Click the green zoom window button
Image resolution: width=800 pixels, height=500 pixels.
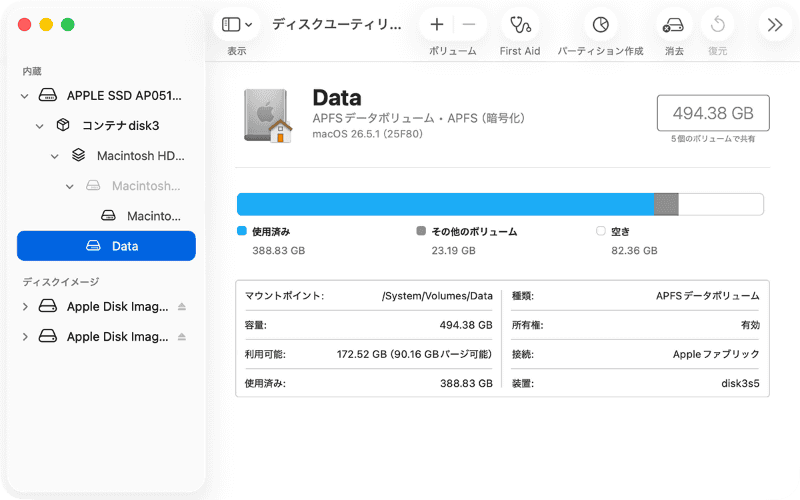click(68, 24)
